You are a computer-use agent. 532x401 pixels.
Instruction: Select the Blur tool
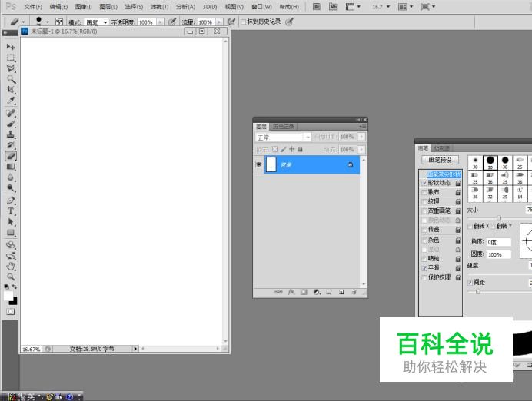coord(11,177)
